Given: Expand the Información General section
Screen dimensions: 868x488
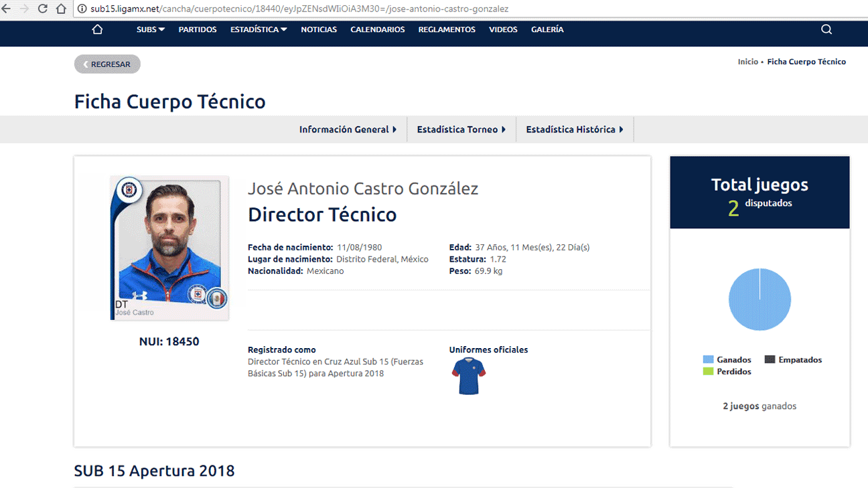Looking at the screenshot, I should (348, 129).
